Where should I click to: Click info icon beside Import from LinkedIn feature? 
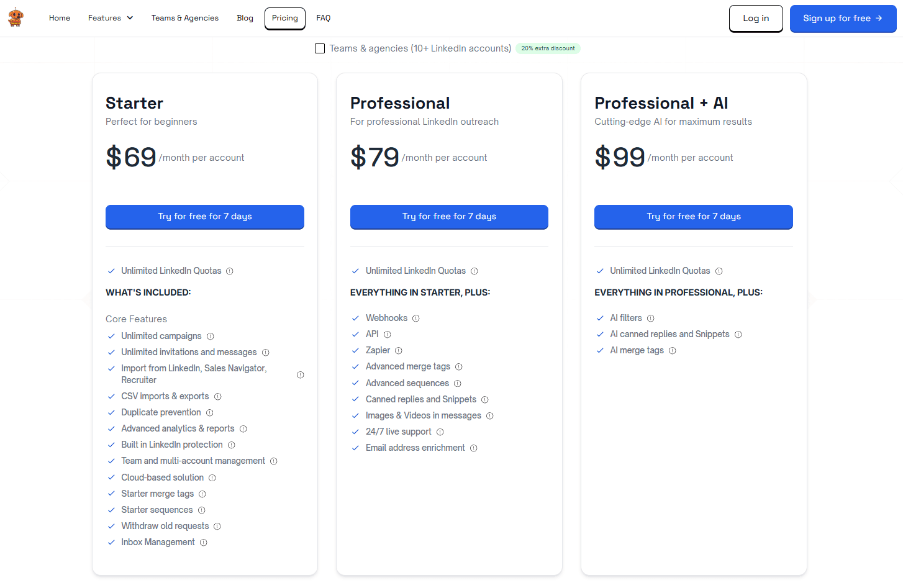[x=301, y=375]
